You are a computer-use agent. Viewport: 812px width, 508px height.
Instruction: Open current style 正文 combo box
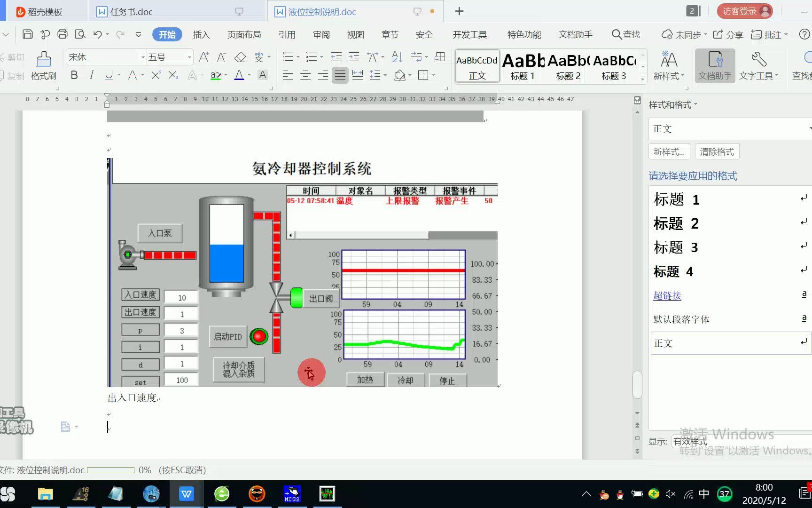pos(730,128)
